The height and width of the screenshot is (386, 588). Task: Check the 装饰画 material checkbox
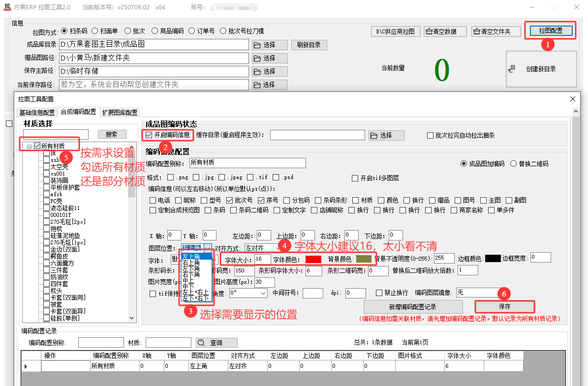(x=47, y=180)
